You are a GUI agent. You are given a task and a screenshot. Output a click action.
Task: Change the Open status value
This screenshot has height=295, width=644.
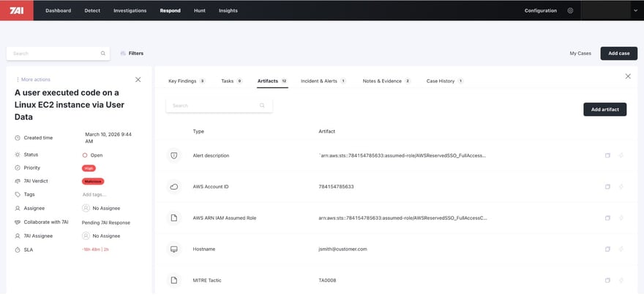96,155
